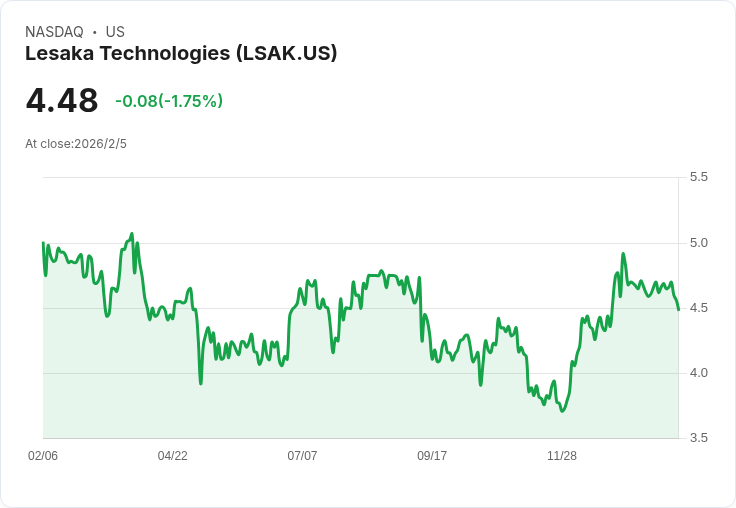Click the Lesaka Technologies (LSAK.US) title
Viewport: 736px width, 508px height.
pyautogui.click(x=181, y=54)
